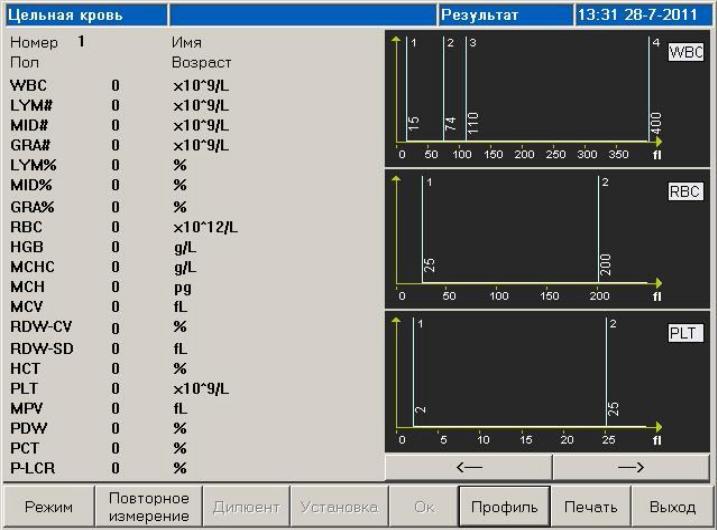Click RBC discriminator line marked 200
The width and height of the screenshot is (717, 530).
click(x=599, y=230)
